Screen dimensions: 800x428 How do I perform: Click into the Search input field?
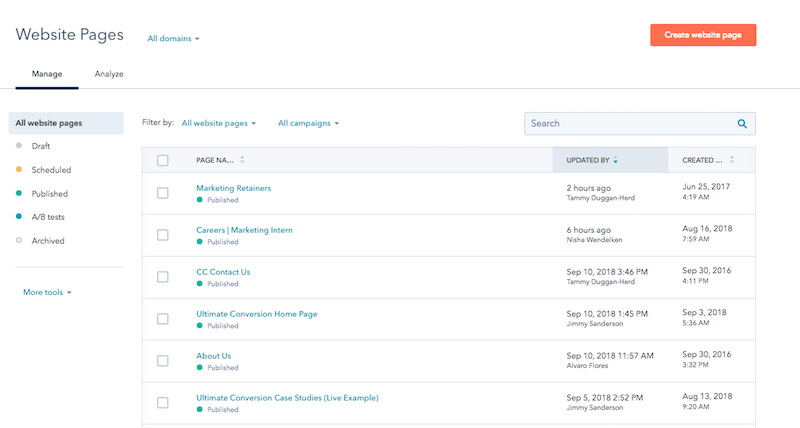pyautogui.click(x=628, y=124)
